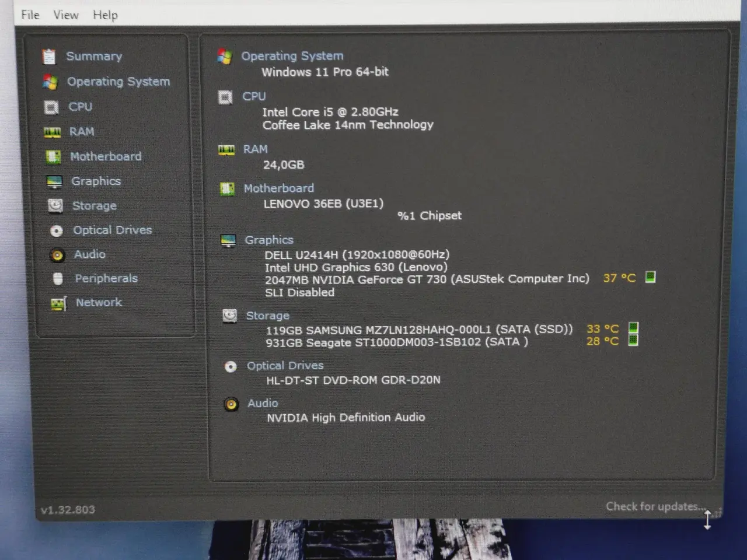The width and height of the screenshot is (747, 560).
Task: Click the Intel UHD Graphics 630 entry
Action: (356, 268)
